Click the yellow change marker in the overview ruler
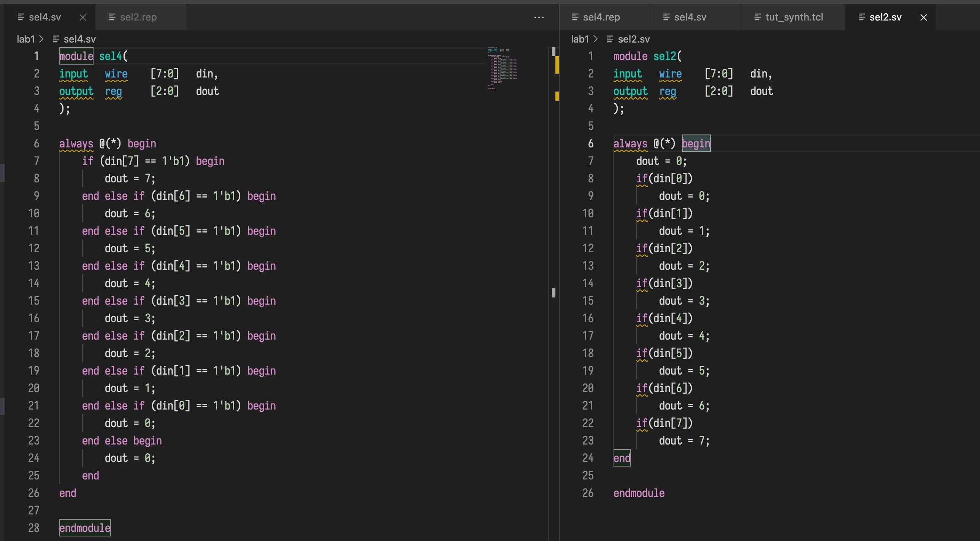This screenshot has height=541, width=980. coord(557,65)
